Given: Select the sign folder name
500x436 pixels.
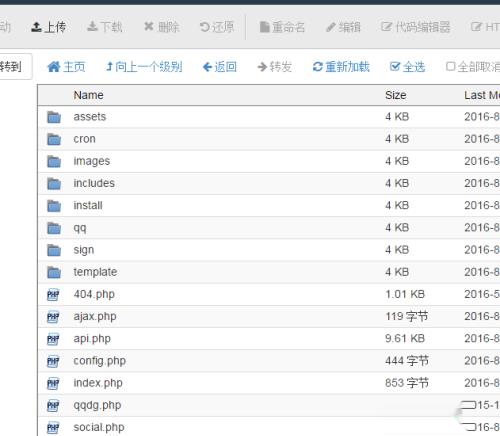Looking at the screenshot, I should 84,250.
